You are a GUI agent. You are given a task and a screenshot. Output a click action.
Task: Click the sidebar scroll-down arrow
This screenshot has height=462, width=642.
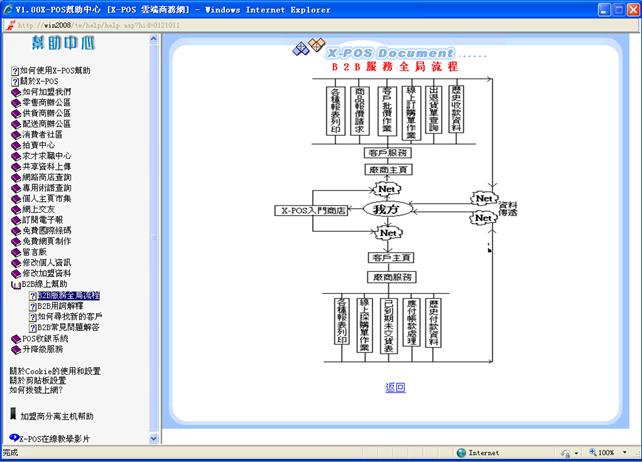pos(154,439)
